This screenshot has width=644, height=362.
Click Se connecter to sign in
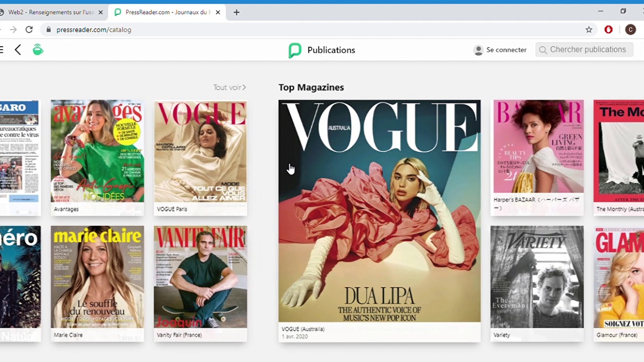pos(506,50)
